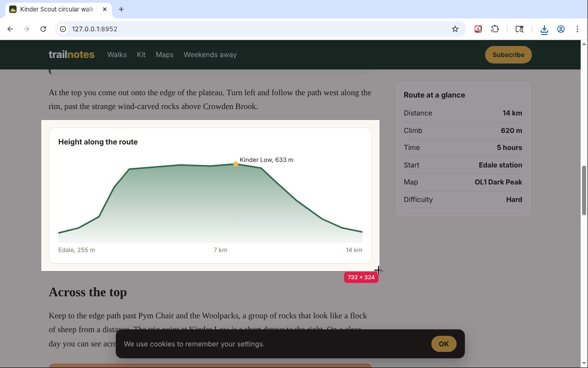Click the 'Across the top' heading
The image size is (588, 368).
point(88,293)
